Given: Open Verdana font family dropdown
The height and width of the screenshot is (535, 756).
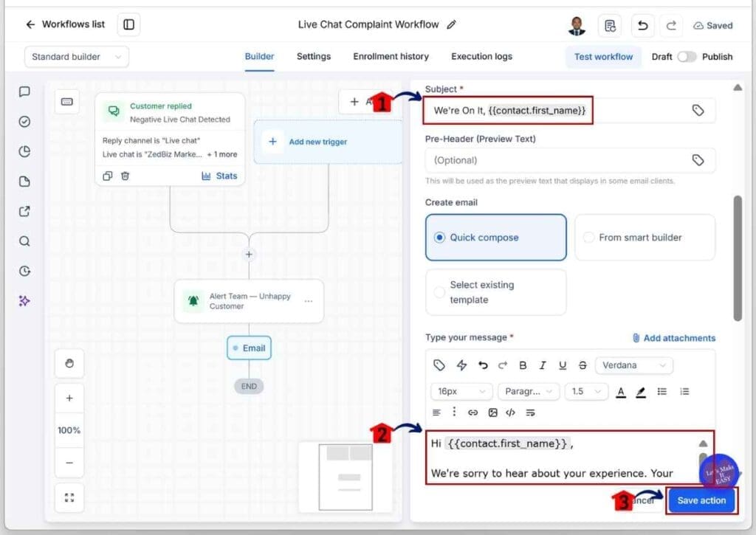Looking at the screenshot, I should 634,365.
